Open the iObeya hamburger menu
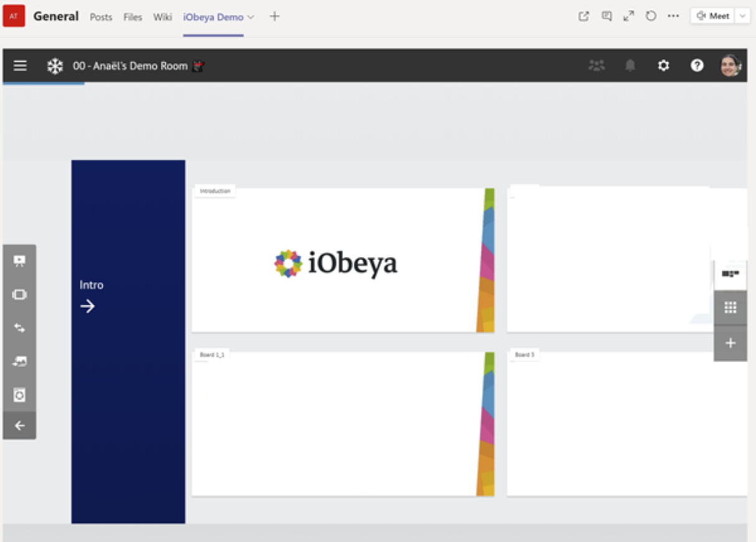The image size is (756, 542). click(19, 65)
